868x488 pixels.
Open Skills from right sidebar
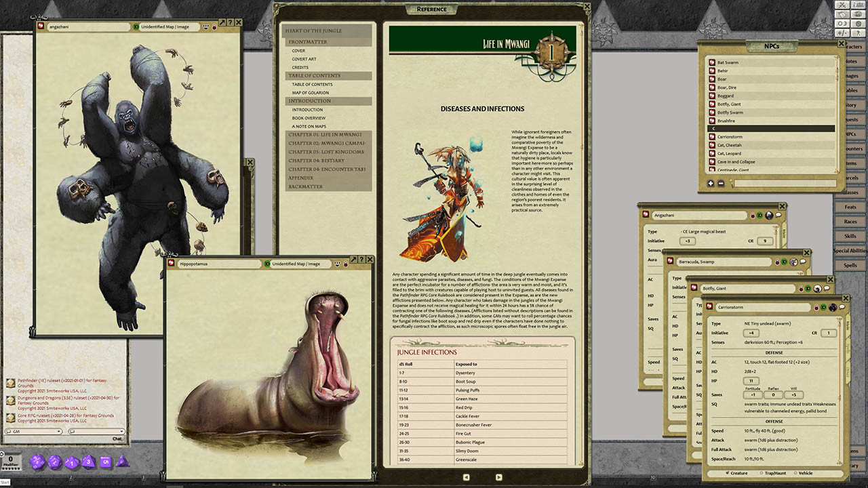pyautogui.click(x=850, y=236)
